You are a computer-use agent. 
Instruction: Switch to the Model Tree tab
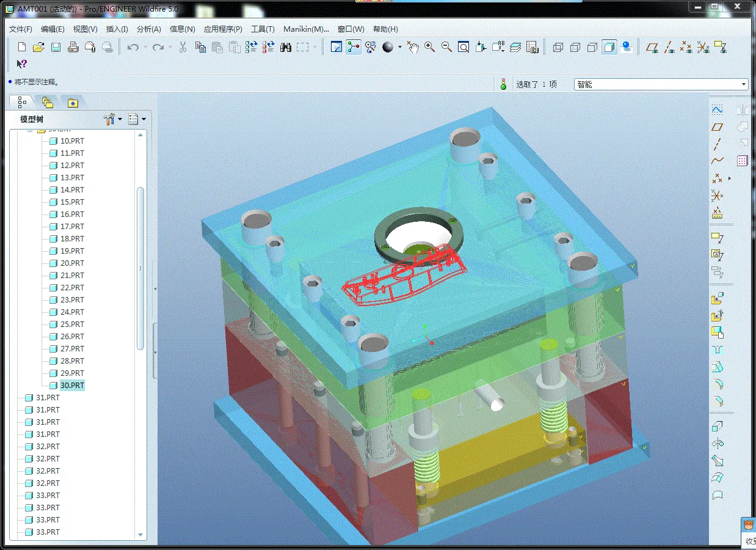click(x=21, y=102)
